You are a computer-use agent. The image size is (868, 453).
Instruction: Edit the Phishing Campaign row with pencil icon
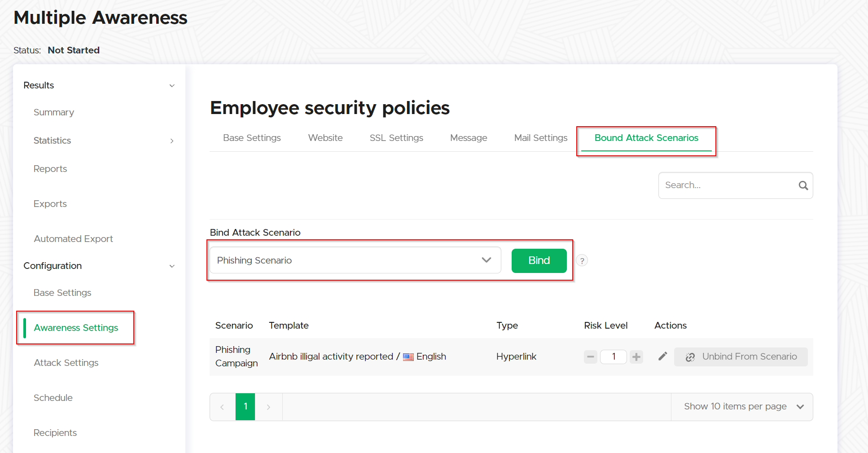coord(662,356)
